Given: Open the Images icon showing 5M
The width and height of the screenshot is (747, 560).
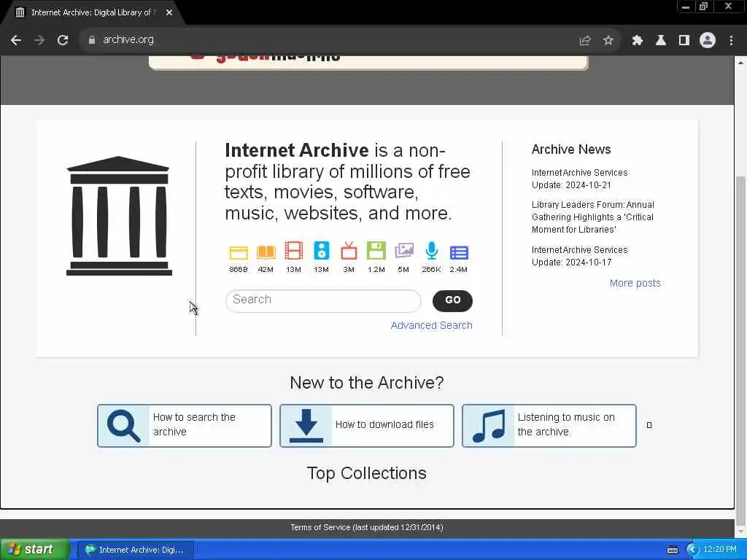Looking at the screenshot, I should pyautogui.click(x=403, y=251).
